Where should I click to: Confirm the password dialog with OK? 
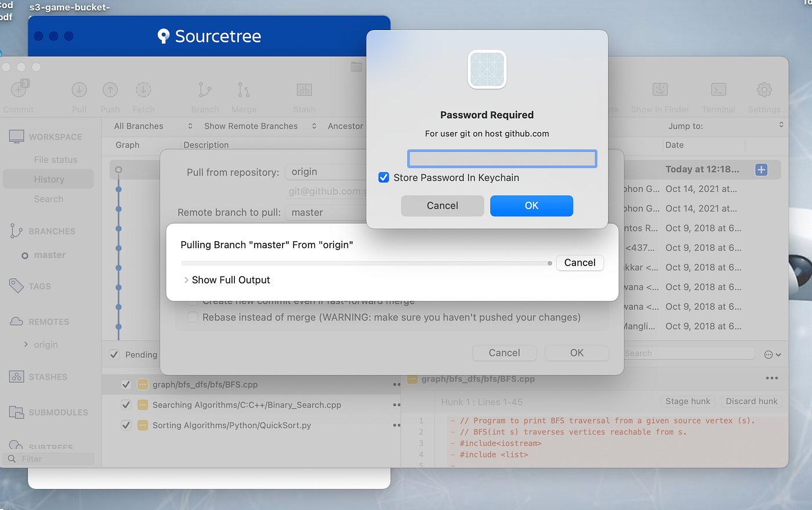tap(531, 206)
